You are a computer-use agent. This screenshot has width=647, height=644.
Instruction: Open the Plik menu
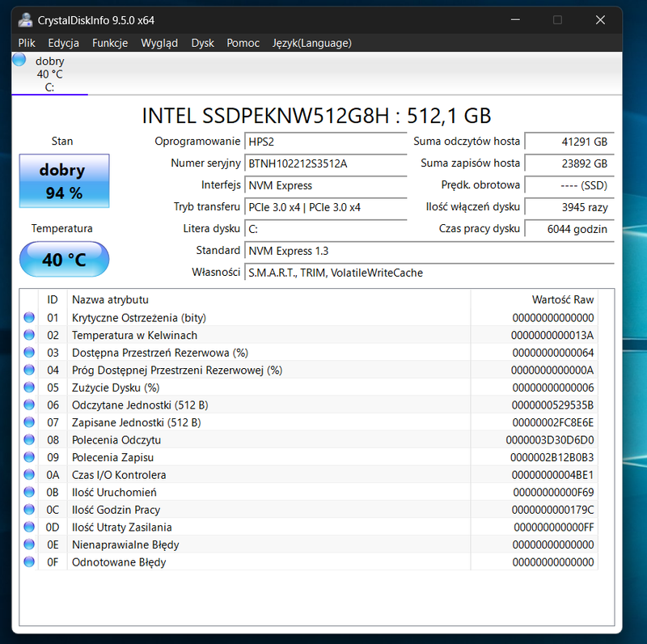pos(27,43)
